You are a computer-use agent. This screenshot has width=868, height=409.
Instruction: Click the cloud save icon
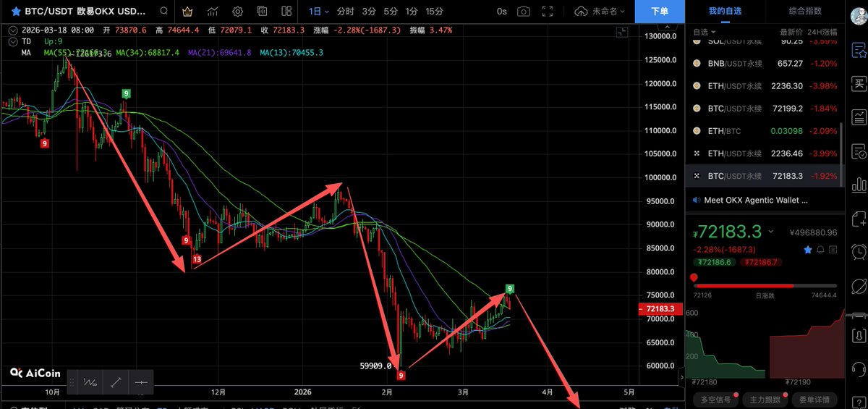coord(581,12)
